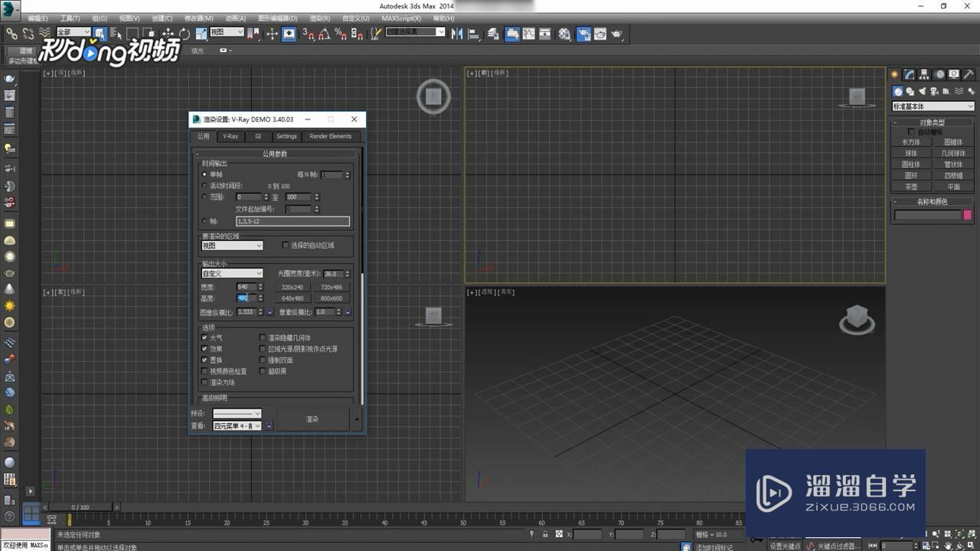Screen dimensions: 980x551
Task: Choose the 800x600 preset size
Action: click(332, 298)
